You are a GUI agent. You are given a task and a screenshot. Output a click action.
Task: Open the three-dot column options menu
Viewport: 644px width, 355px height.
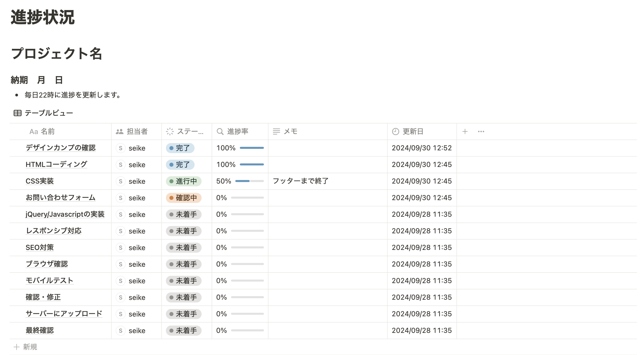[x=481, y=131]
